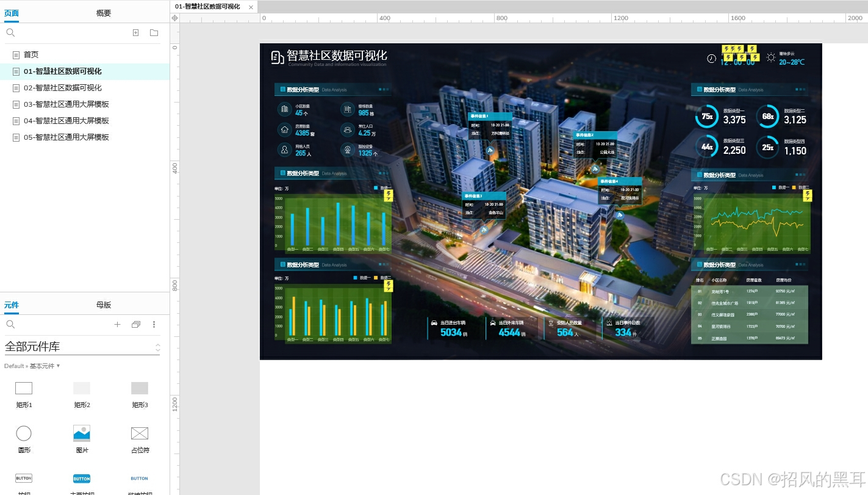Select the 矩形1 rectangle widget

pos(24,388)
